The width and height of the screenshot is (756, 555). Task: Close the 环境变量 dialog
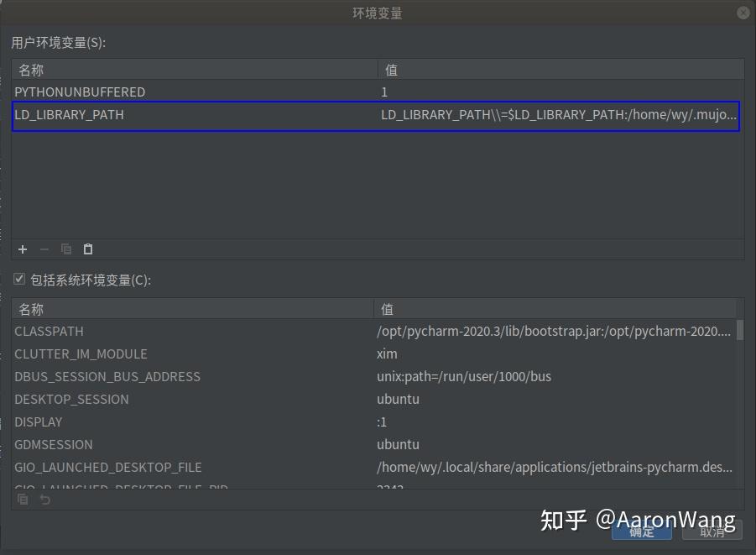pos(742,12)
